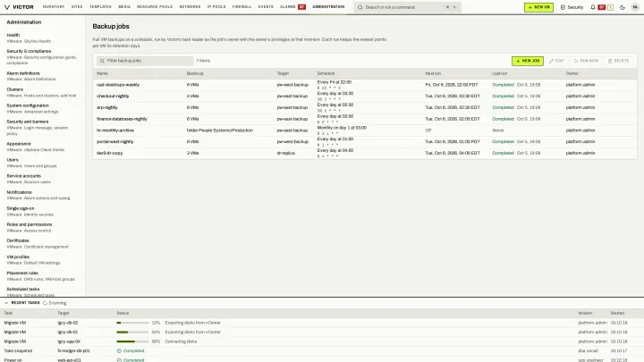Click the search magnifier icon in command bar
The width and height of the screenshot is (644, 362).
tap(360, 7)
